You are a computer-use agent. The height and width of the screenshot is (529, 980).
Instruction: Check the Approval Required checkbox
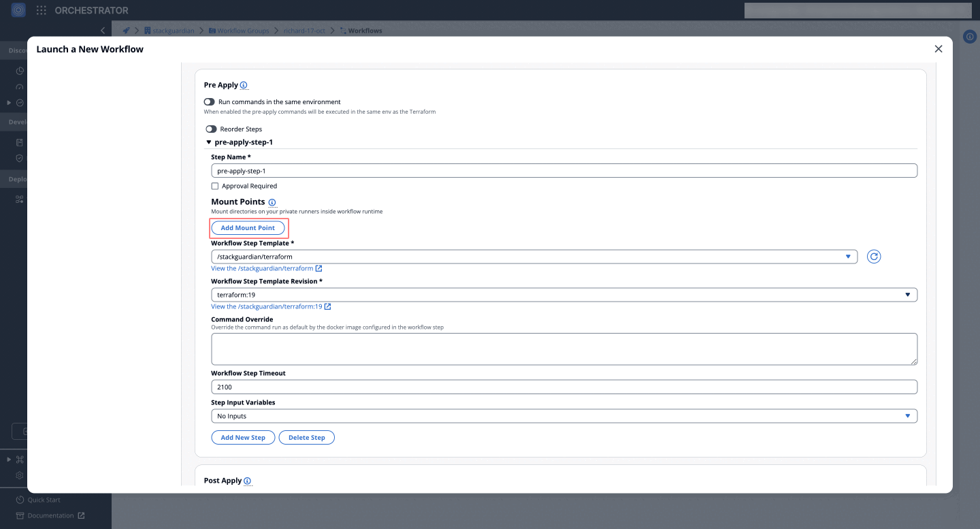pyautogui.click(x=215, y=185)
